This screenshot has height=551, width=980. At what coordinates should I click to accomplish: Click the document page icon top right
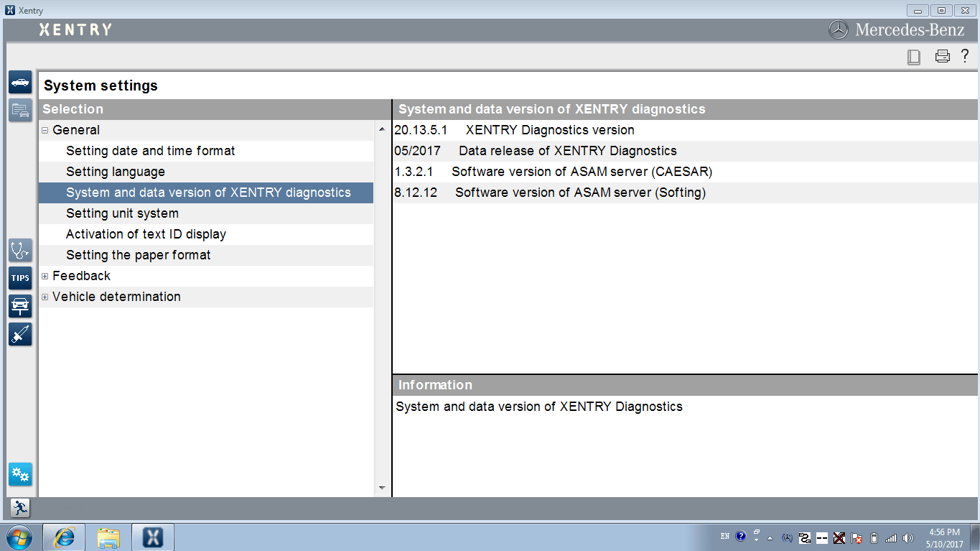(914, 57)
